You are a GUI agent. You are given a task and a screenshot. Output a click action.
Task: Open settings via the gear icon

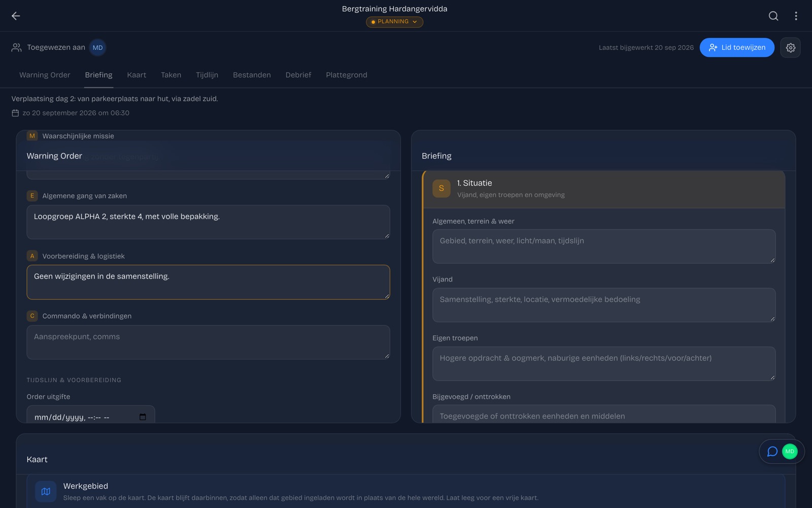[x=790, y=47]
